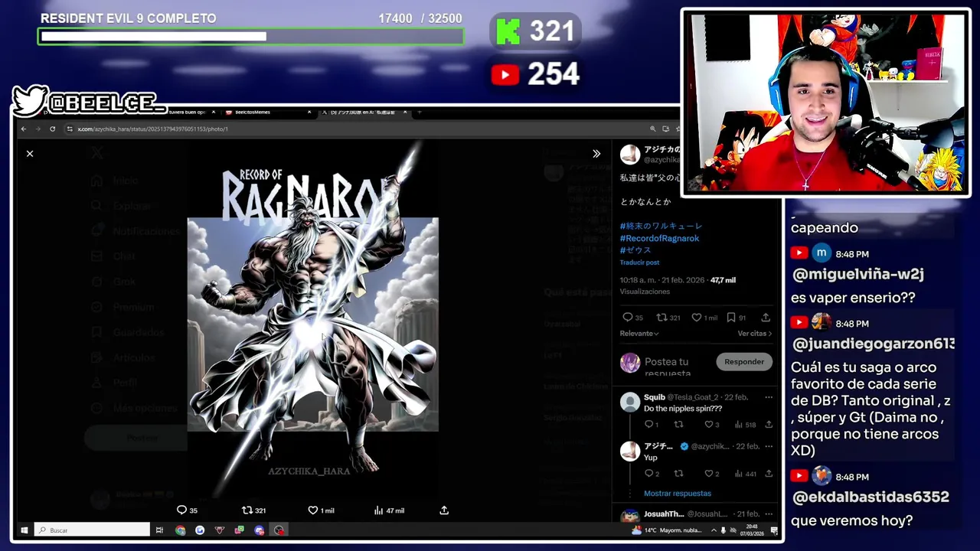The width and height of the screenshot is (980, 551).
Task: Click chat user @juandiegogarzon613
Action: click(873, 344)
